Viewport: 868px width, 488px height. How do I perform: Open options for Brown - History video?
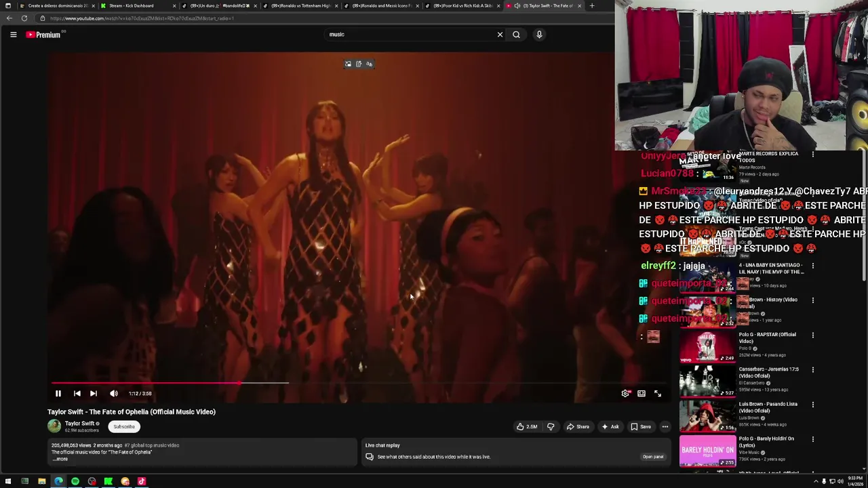(x=813, y=300)
